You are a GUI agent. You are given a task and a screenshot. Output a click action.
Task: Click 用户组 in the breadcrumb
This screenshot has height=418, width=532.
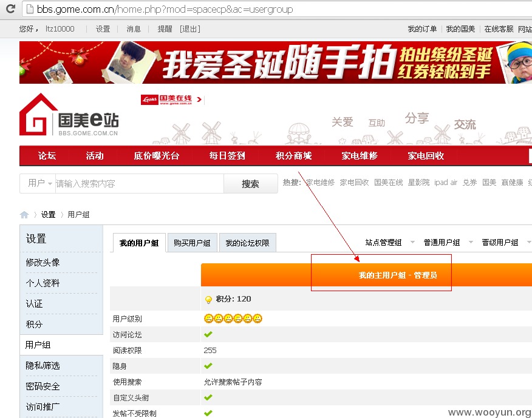tap(78, 215)
